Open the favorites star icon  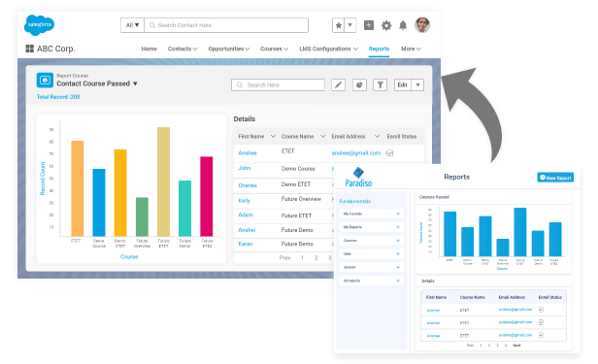338,25
